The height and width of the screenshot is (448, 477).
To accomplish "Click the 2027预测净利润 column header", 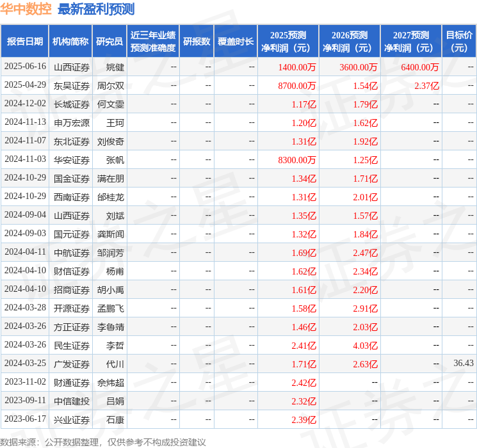I will pyautogui.click(x=411, y=42).
